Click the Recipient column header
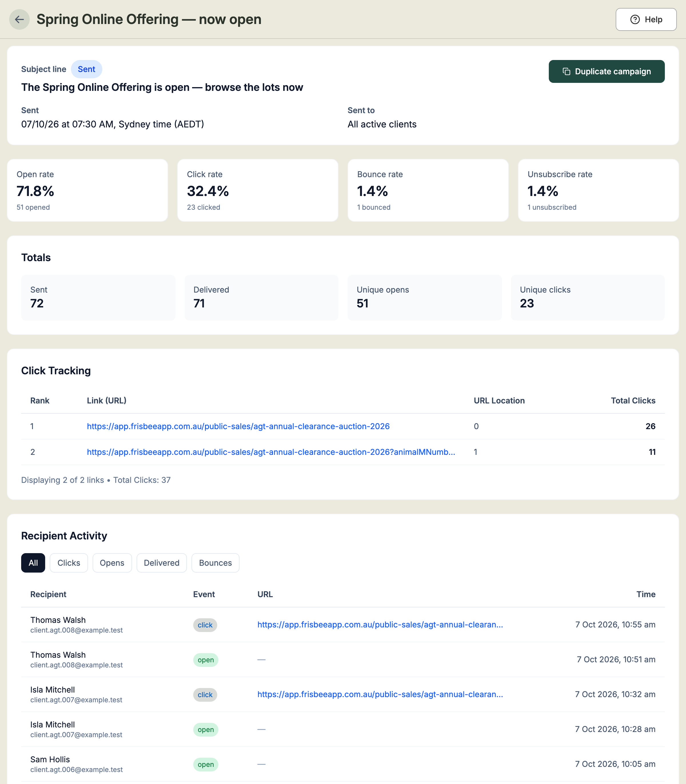The width and height of the screenshot is (686, 784). pyautogui.click(x=48, y=594)
